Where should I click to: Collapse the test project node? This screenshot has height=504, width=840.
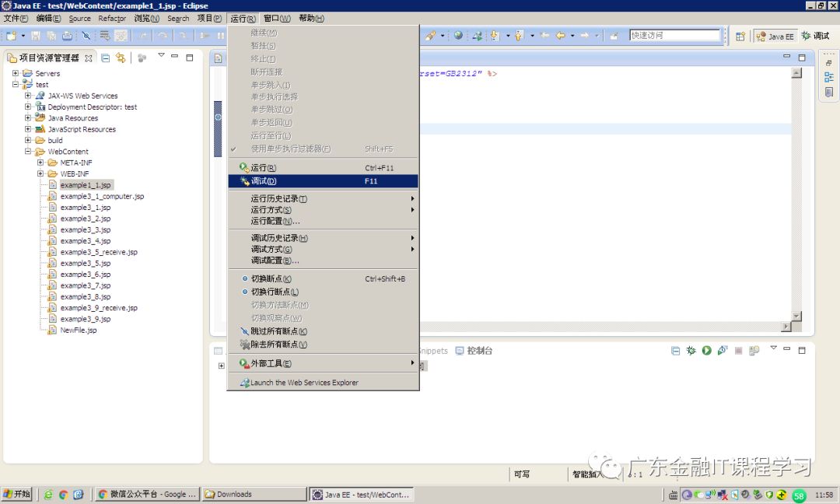[x=16, y=84]
